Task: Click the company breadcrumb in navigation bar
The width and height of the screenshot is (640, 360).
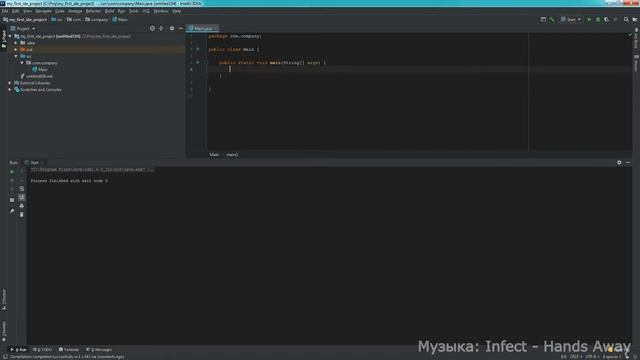Action: point(97,20)
